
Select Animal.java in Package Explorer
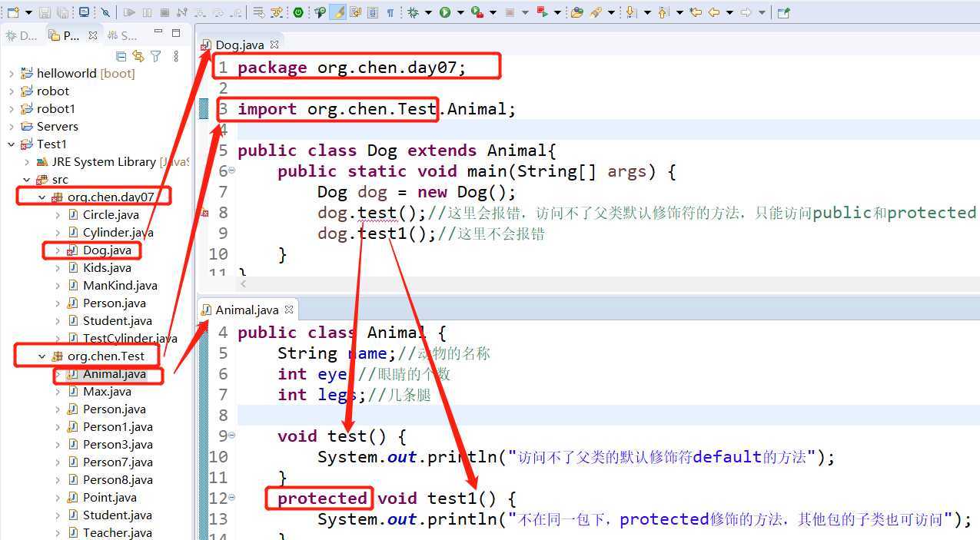click(x=114, y=374)
